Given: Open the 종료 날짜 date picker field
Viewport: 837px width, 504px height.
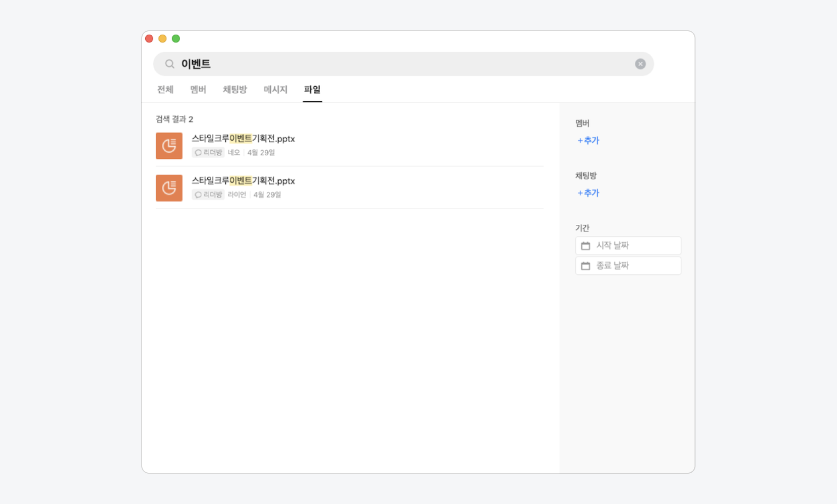Looking at the screenshot, I should coord(628,266).
